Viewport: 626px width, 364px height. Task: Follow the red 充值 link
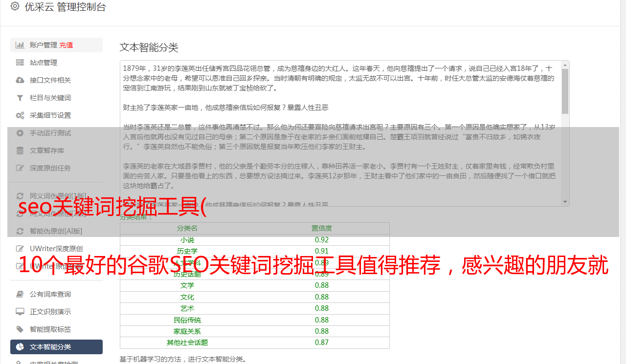(66, 45)
